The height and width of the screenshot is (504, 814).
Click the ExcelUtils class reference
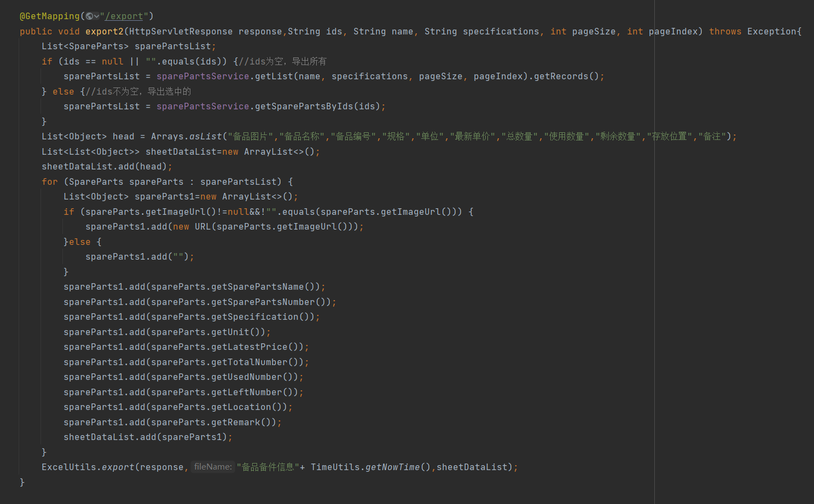coord(69,467)
